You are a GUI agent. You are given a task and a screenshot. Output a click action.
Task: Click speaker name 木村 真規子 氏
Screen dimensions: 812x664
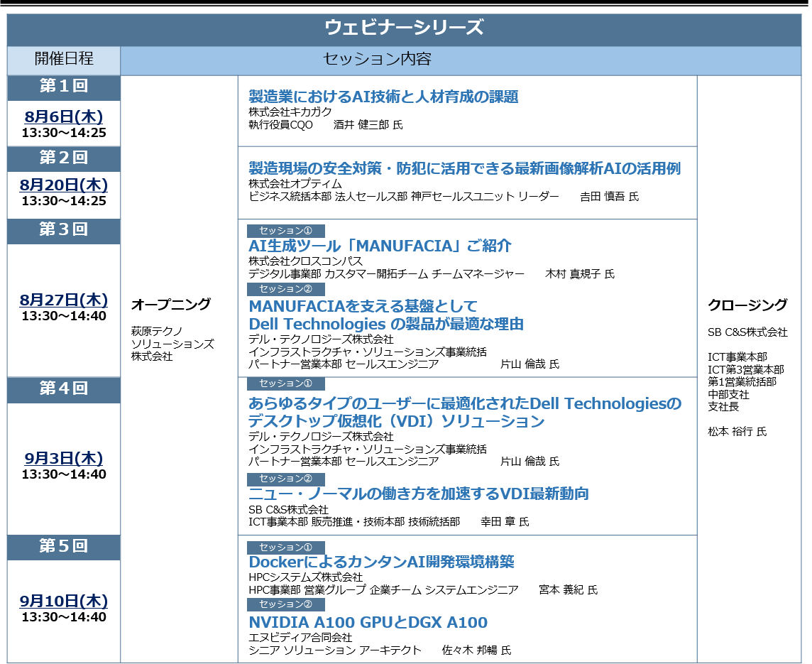(x=579, y=274)
